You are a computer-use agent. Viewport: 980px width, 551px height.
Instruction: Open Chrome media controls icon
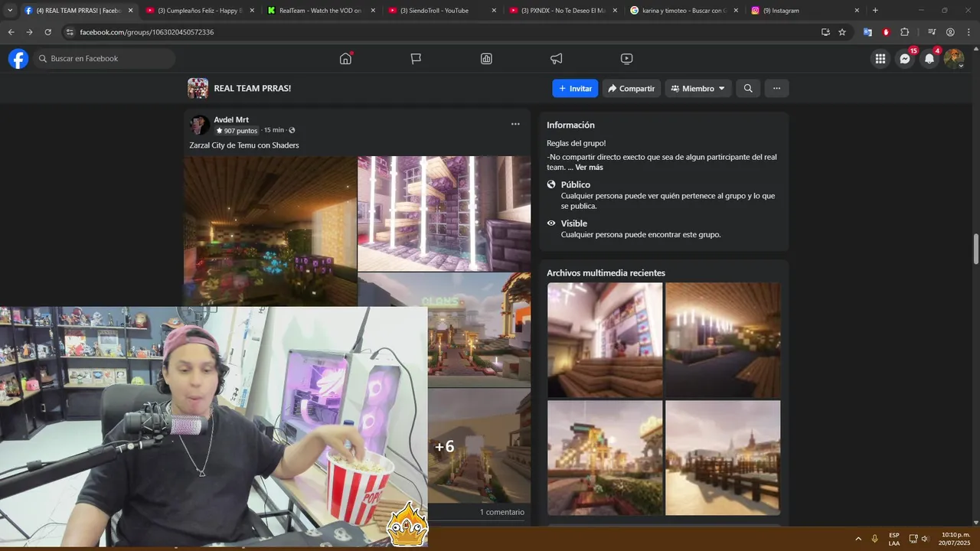pos(932,32)
